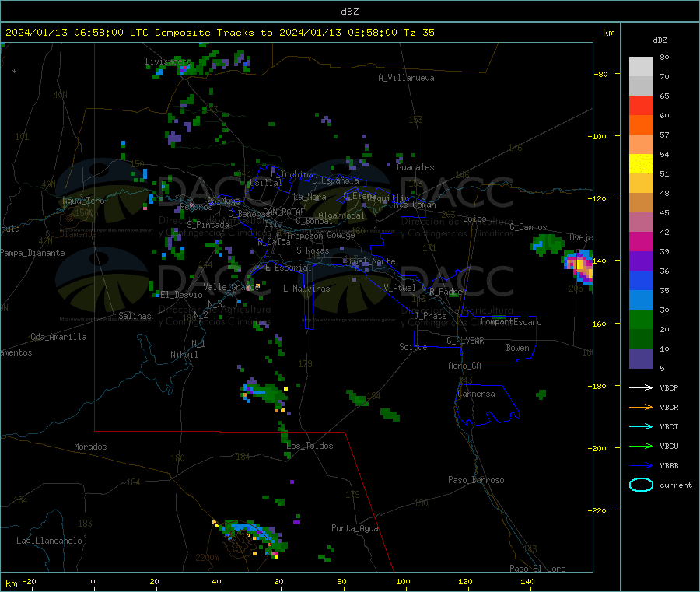This screenshot has width=700, height=592.
Task: Click the green-blue echo east of G_Campos
Action: click(x=547, y=243)
